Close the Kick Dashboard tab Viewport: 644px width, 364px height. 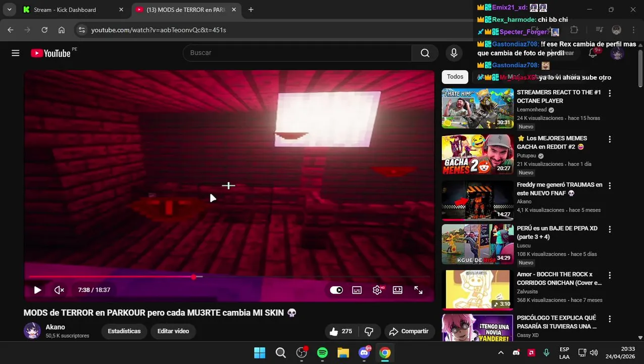(x=121, y=10)
